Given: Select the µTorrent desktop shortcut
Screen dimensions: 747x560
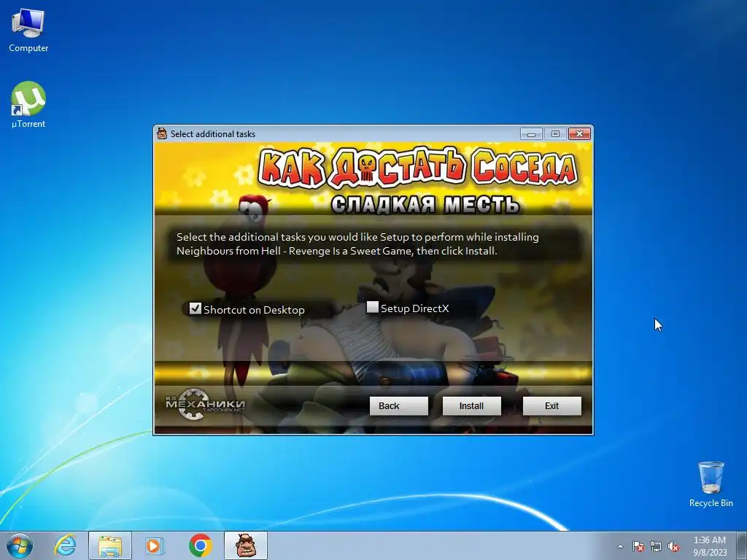Looking at the screenshot, I should click(x=28, y=105).
